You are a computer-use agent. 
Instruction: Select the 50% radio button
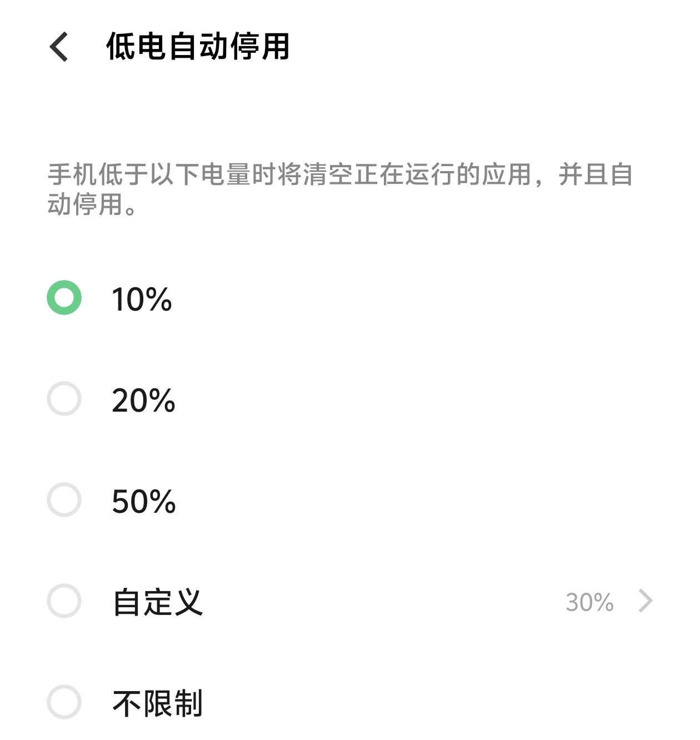pos(64,500)
